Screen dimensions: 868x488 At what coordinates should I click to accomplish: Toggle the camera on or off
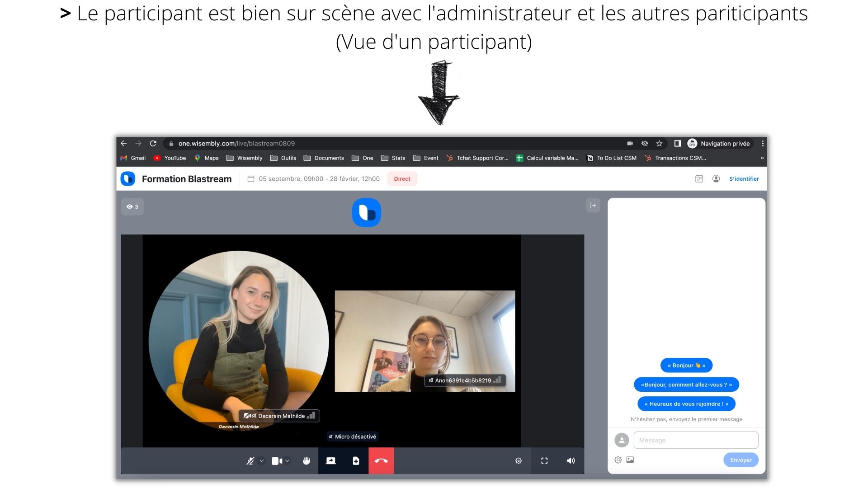click(x=276, y=461)
